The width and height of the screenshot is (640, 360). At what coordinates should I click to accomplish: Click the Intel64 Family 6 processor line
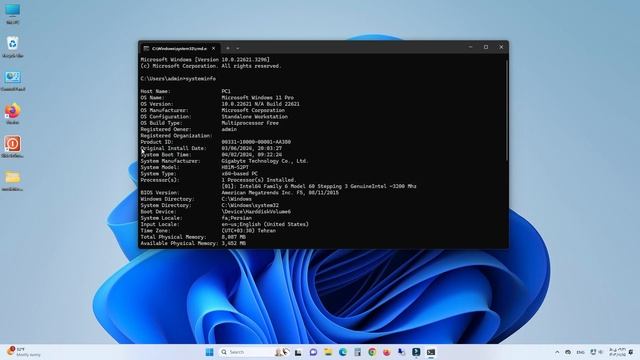(319, 186)
